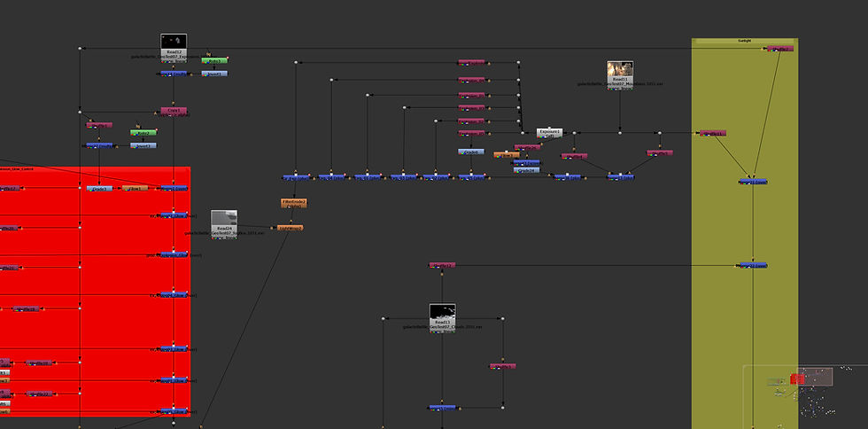Select the Grade3 node in red backdrop
Image resolution: width=868 pixels, height=429 pixels.
[x=99, y=189]
